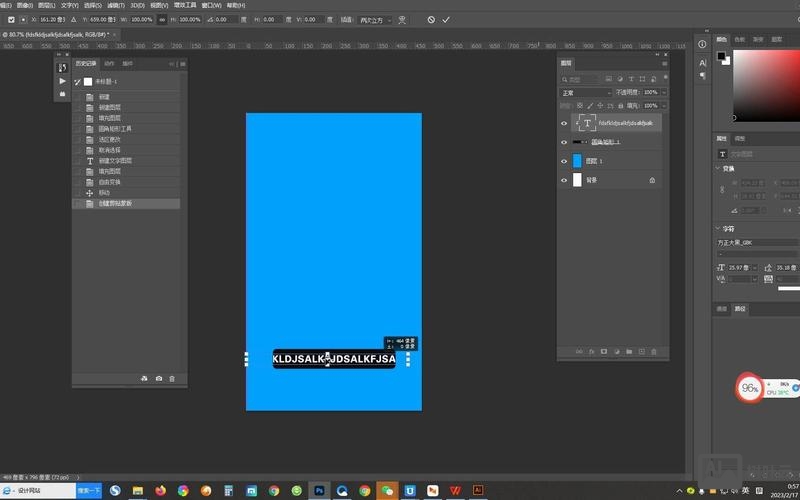Select the 自由变换 history step
Image resolution: width=800 pixels, height=500 pixels.
click(x=109, y=182)
